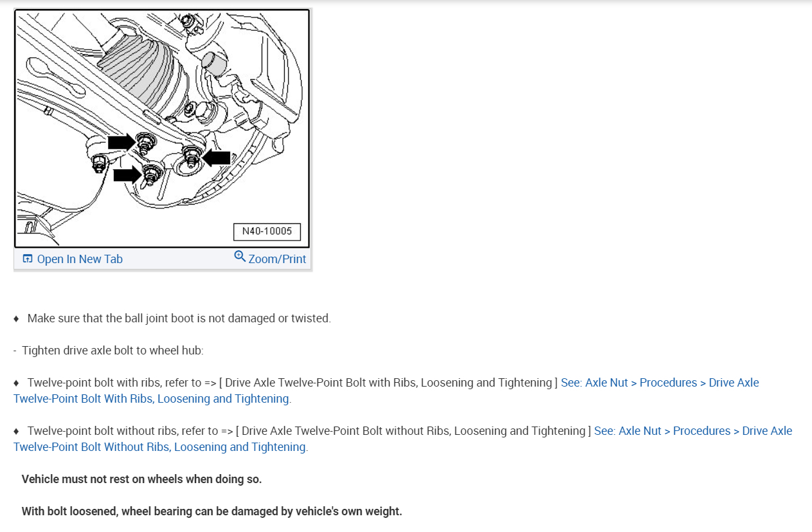This screenshot has height=532, width=812.
Task: Click the N40-10005 figure label
Action: 267,232
